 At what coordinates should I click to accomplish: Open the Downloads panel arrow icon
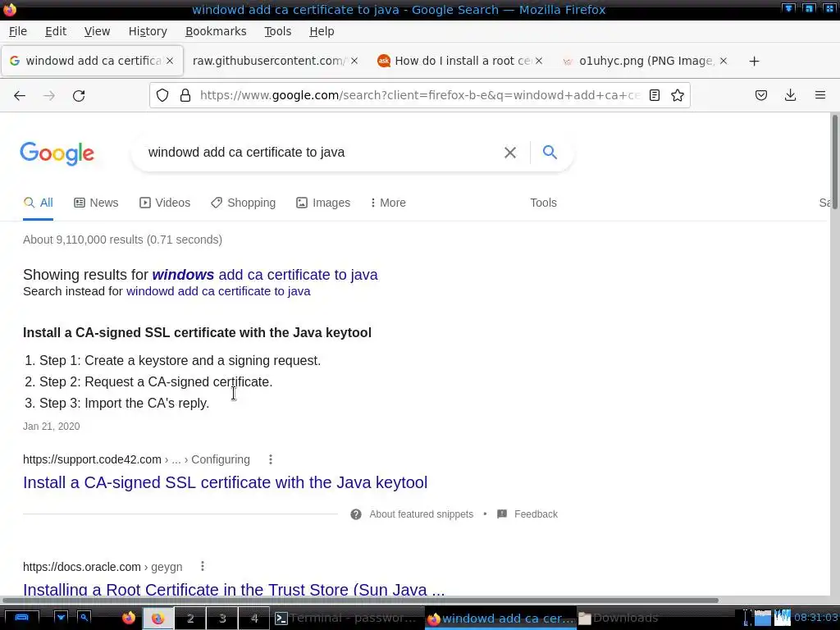tap(790, 95)
